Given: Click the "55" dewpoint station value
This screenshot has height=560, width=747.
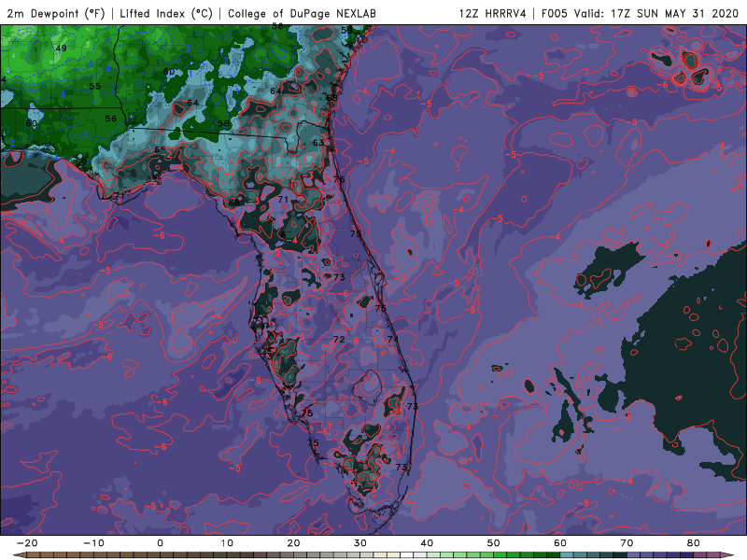Looking at the screenshot, I should [95, 86].
